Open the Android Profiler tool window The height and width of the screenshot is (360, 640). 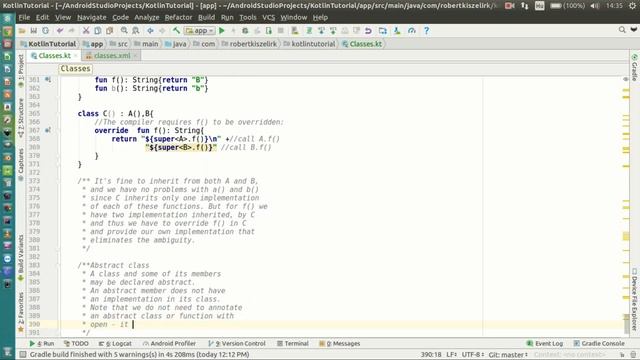tap(169, 344)
